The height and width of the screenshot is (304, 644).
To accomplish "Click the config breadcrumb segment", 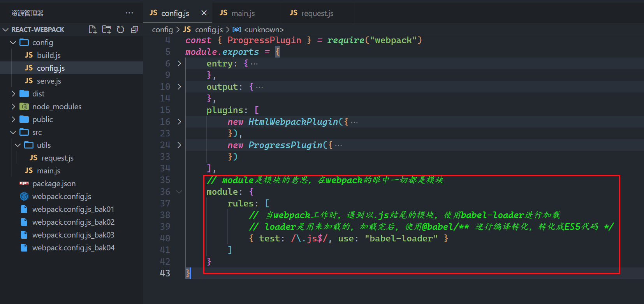I will (x=162, y=30).
